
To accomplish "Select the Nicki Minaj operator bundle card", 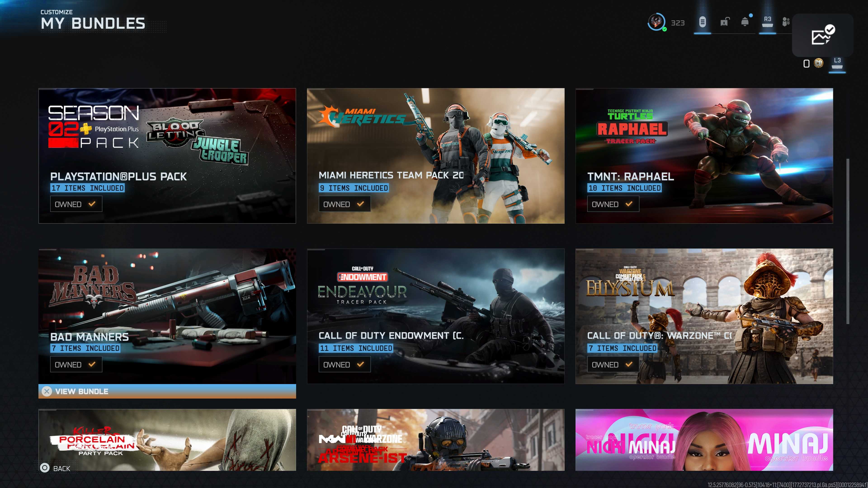I will click(x=704, y=440).
